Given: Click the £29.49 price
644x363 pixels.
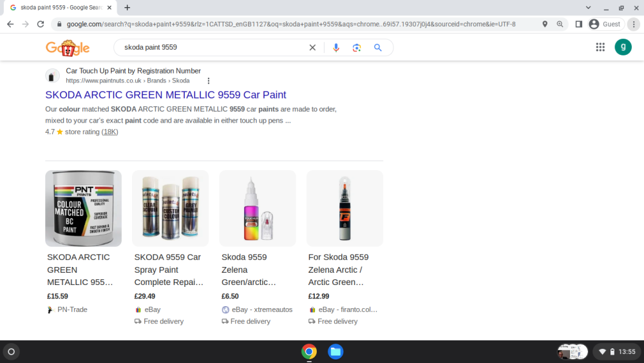Looking at the screenshot, I should pyautogui.click(x=144, y=296).
